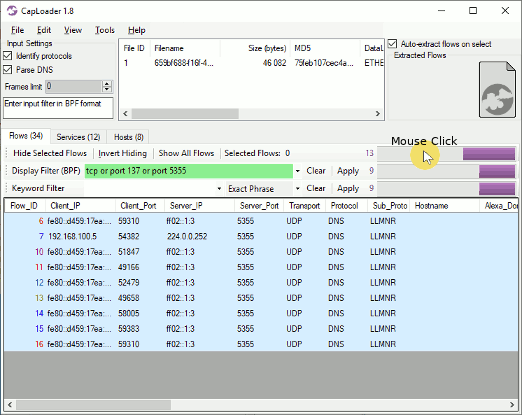Click the Frames limit number field

tap(74, 87)
